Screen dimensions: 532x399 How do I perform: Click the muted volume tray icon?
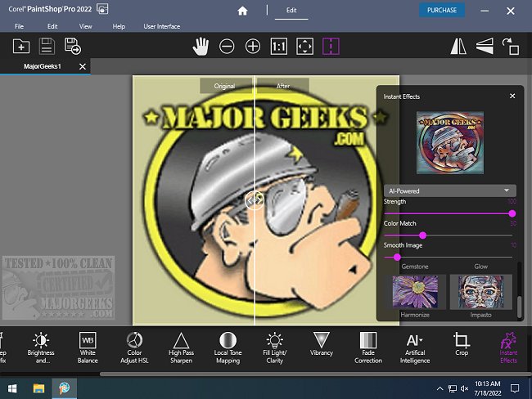coord(465,388)
